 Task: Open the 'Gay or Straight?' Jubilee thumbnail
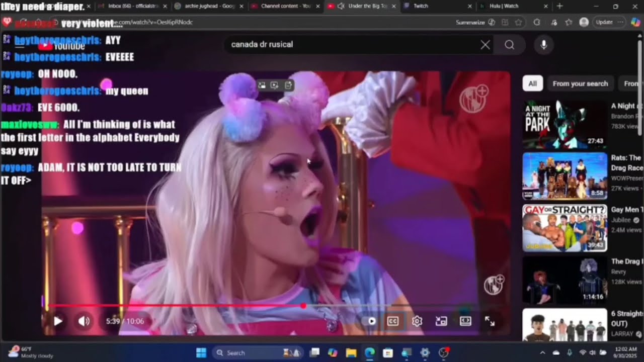[x=565, y=228]
